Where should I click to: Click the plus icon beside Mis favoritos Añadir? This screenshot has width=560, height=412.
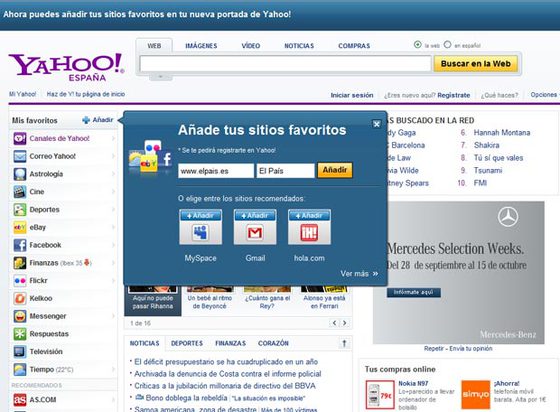pos(86,120)
